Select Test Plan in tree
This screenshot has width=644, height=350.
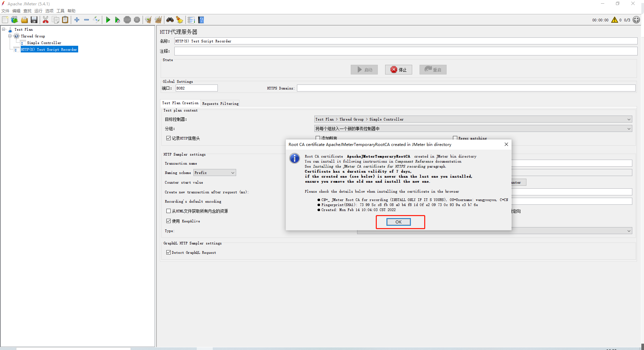(x=24, y=29)
